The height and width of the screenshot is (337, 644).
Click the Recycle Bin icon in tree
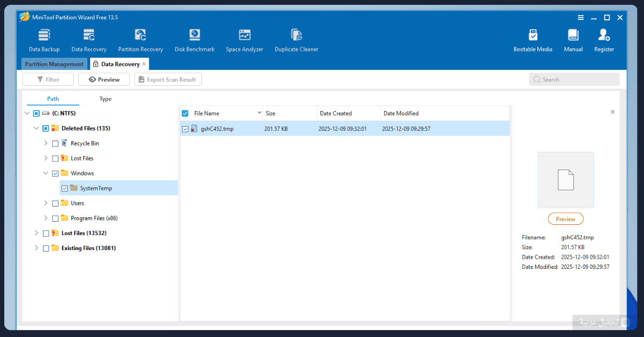point(64,143)
